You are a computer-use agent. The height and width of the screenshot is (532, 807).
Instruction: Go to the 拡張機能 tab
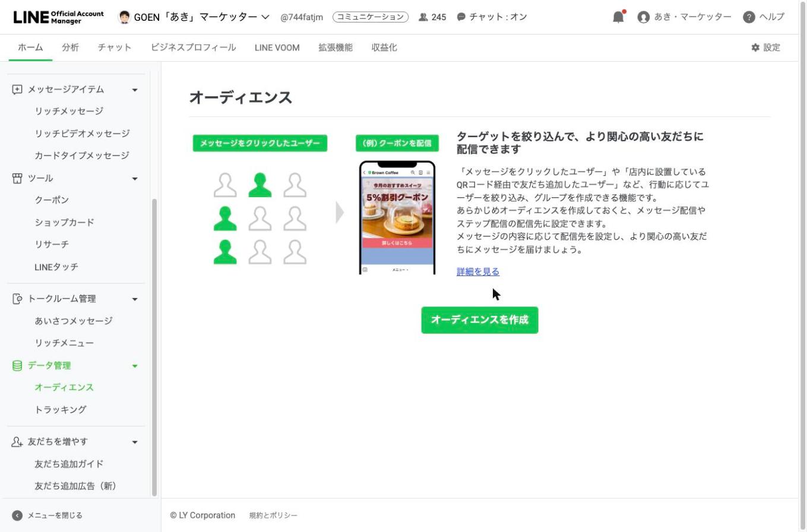(336, 47)
